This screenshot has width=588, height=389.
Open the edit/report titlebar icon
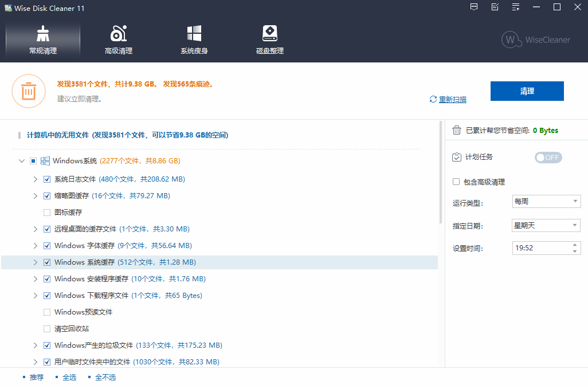pyautogui.click(x=495, y=7)
